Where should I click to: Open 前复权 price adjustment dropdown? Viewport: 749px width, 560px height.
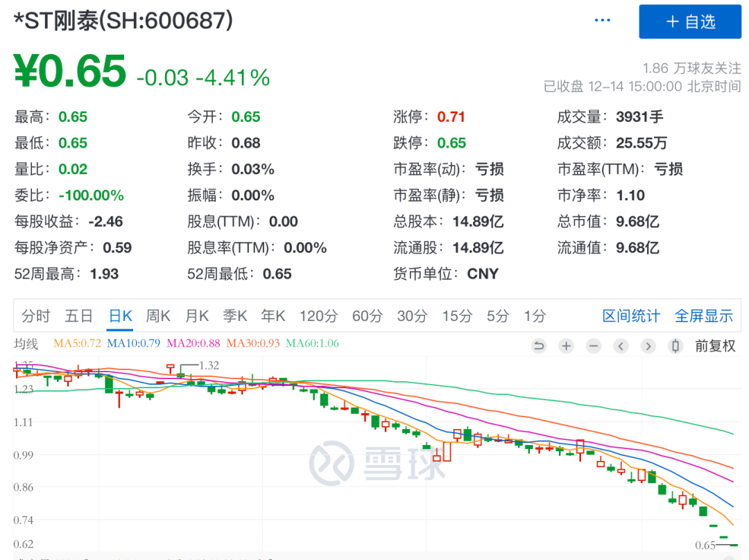pyautogui.click(x=715, y=346)
